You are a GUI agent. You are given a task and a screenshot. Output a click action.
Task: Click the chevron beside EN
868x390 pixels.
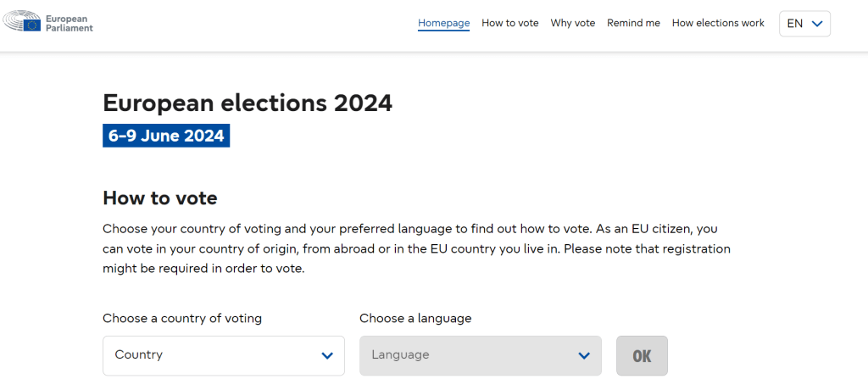[x=817, y=24]
